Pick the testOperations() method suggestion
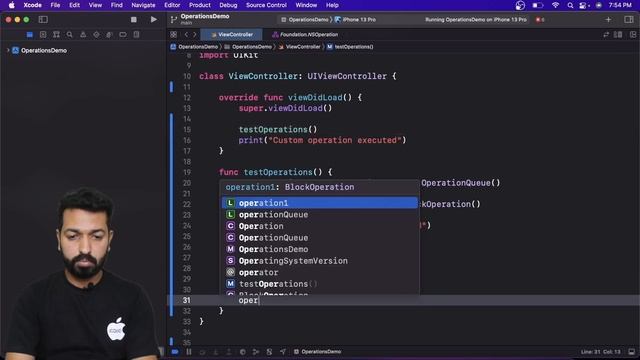The image size is (640, 360). (x=320, y=284)
